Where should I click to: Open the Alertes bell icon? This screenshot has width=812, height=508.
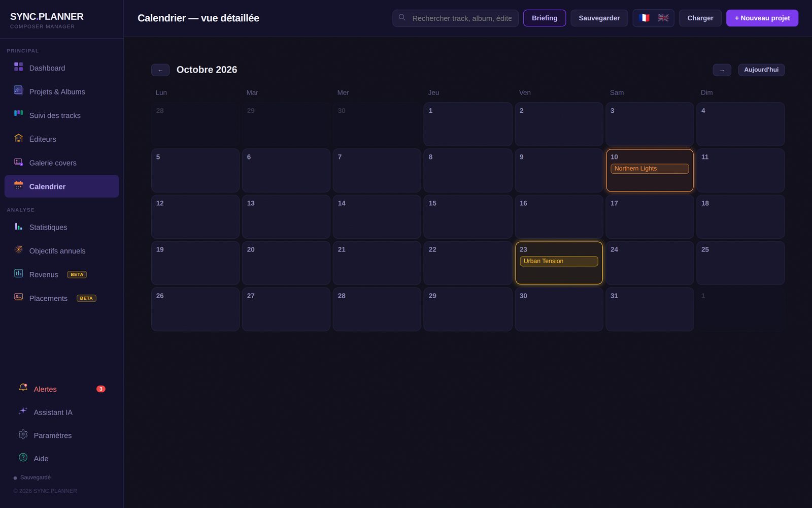point(23,388)
